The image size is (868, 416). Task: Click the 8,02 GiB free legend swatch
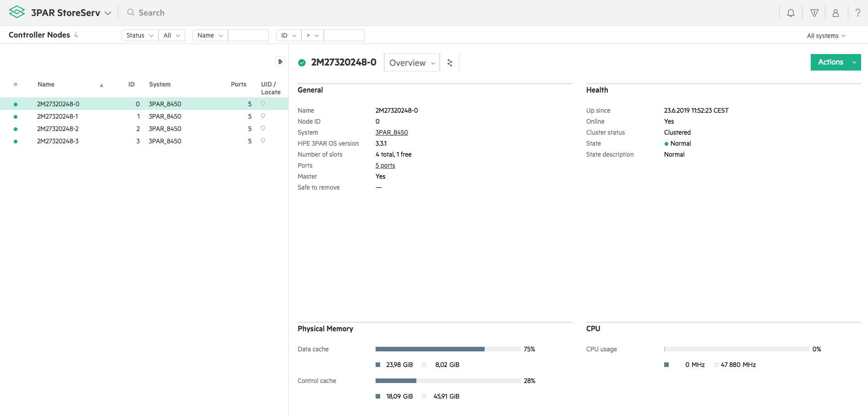click(424, 365)
